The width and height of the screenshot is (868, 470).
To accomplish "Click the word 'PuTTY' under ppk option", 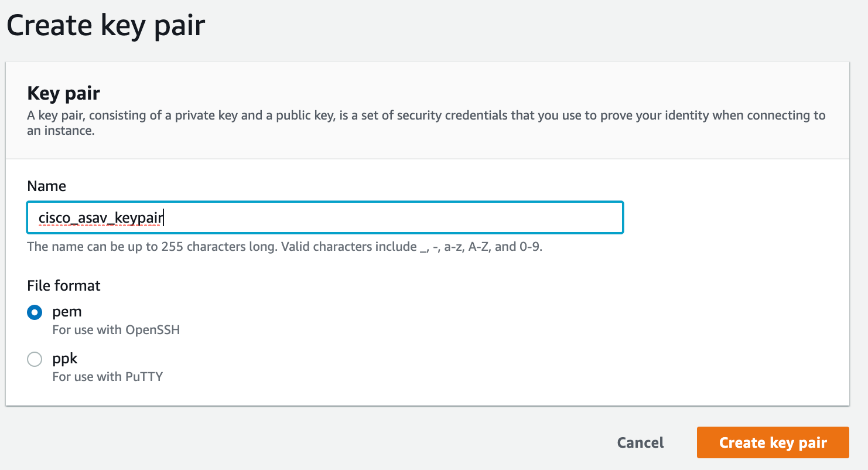I will (144, 376).
